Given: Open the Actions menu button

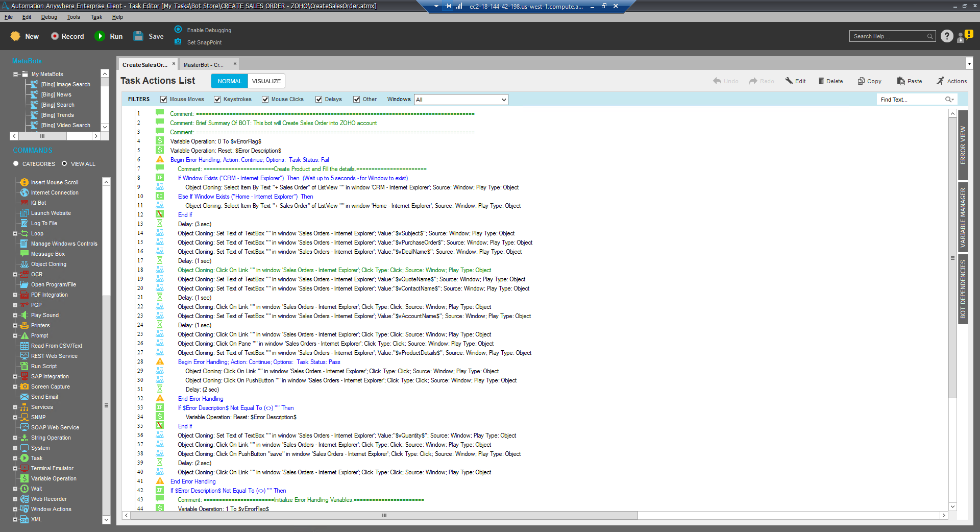Looking at the screenshot, I should [951, 81].
